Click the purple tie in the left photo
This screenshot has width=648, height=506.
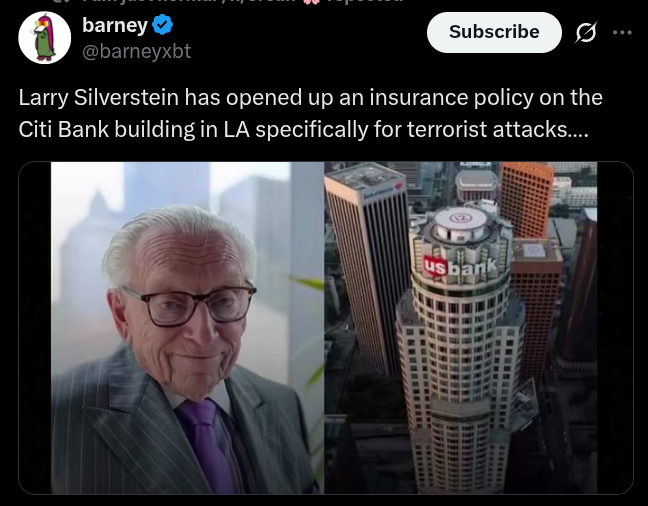tap(207, 446)
